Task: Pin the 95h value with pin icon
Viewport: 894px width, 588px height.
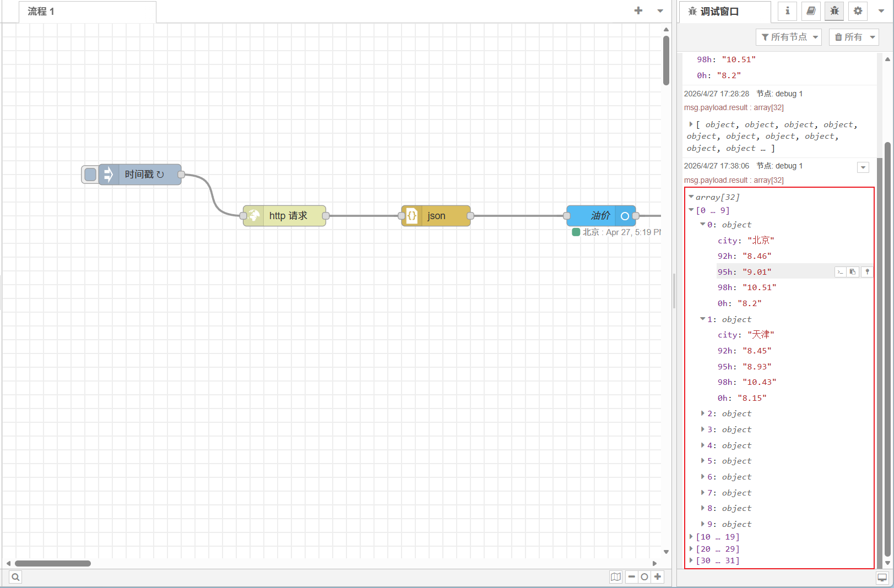Action: pos(867,272)
